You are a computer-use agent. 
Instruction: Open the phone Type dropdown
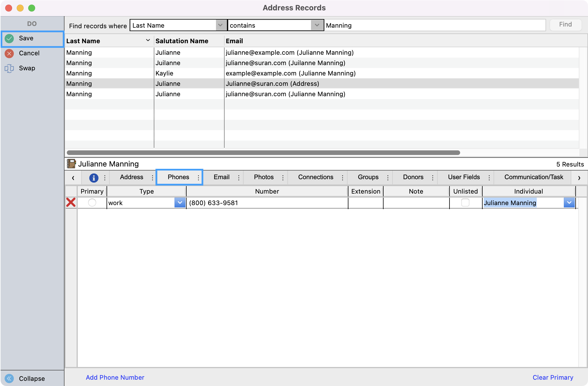coord(180,203)
